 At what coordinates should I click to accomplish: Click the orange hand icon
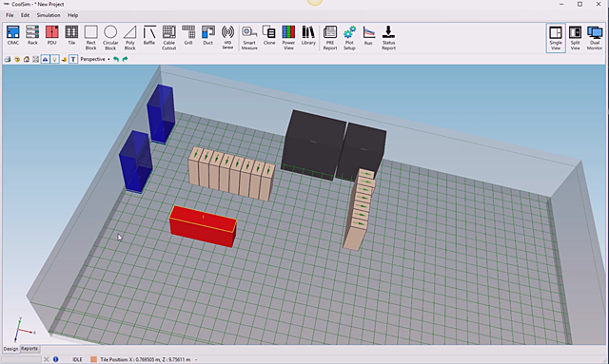(64, 59)
